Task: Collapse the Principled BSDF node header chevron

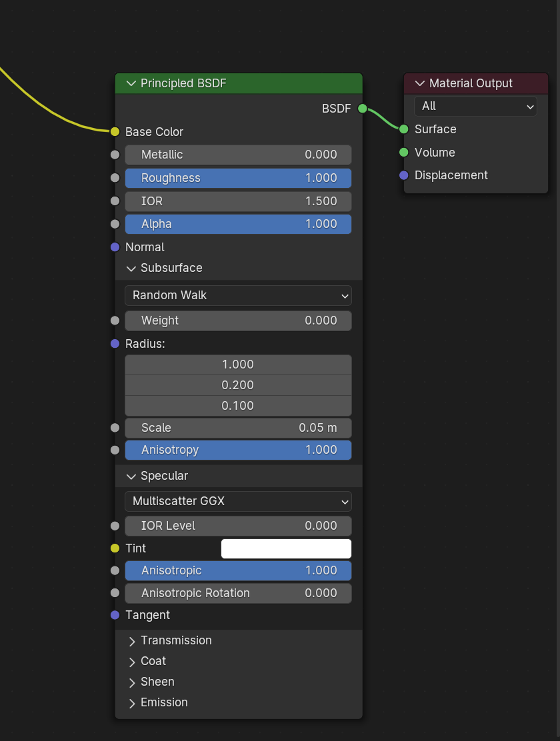Action: 131,84
